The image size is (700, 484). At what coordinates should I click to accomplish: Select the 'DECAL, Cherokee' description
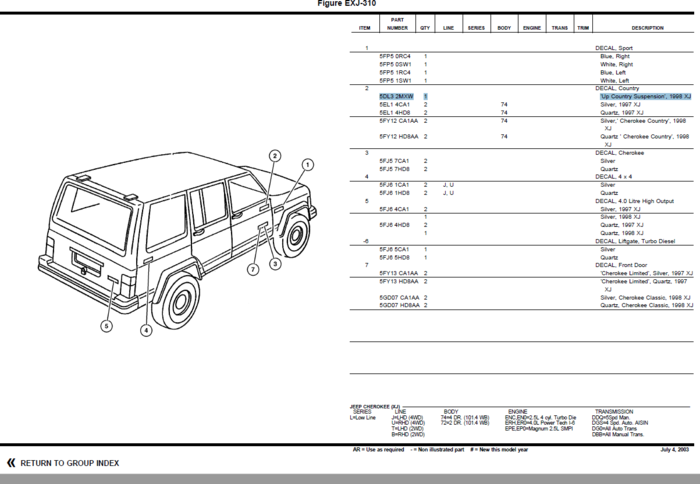point(619,153)
